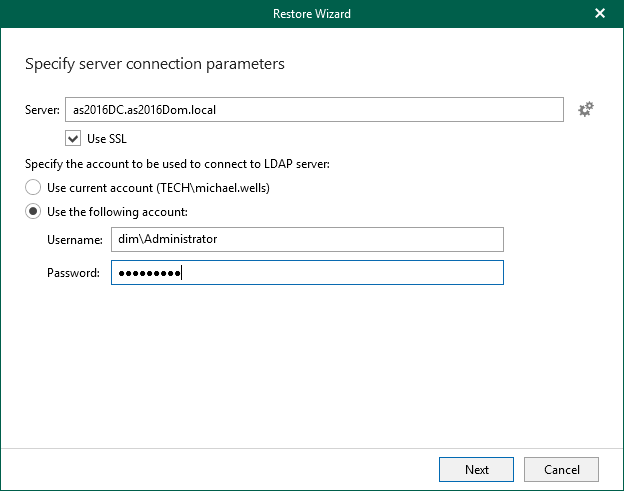This screenshot has height=491, width=624.
Task: Open the server connection settings gear icon
Action: coord(586,109)
